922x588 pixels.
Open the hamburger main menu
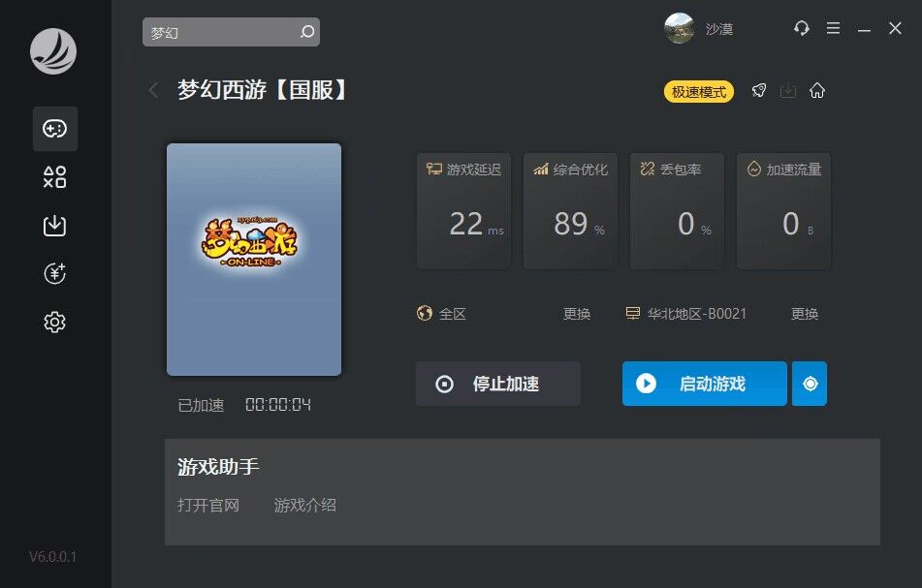833,28
